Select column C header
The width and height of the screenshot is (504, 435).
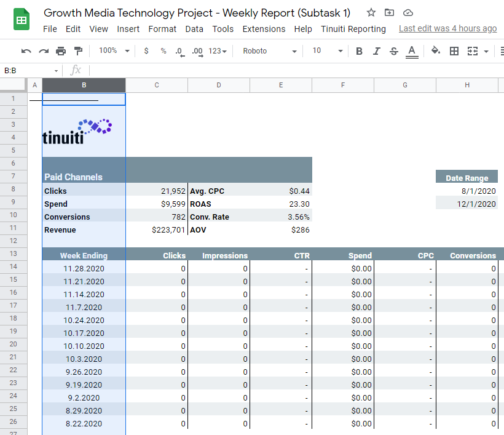click(157, 85)
